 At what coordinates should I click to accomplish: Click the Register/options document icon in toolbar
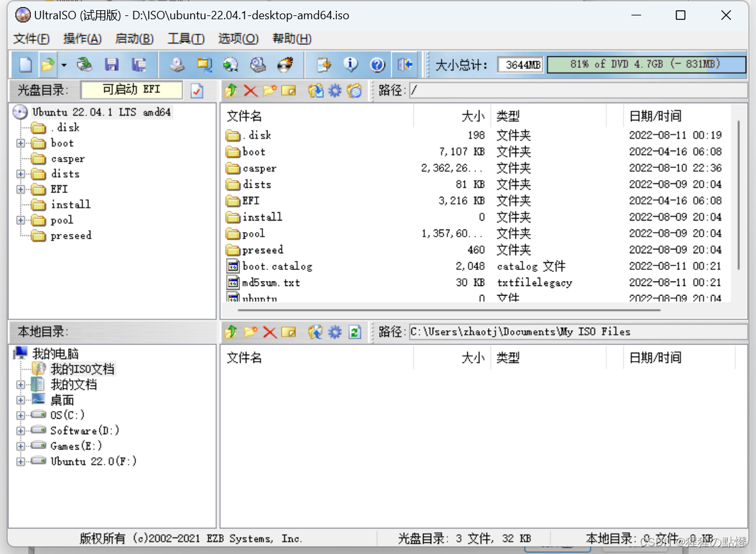[x=323, y=65]
